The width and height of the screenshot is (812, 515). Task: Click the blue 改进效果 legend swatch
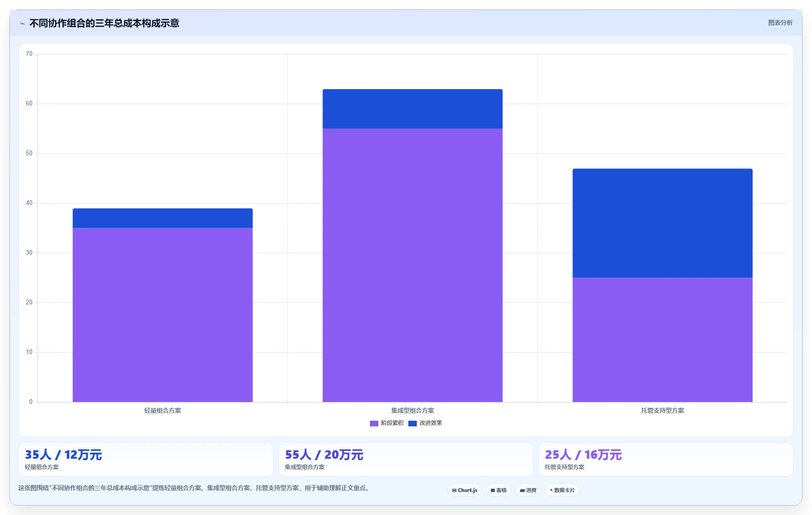[x=413, y=423]
